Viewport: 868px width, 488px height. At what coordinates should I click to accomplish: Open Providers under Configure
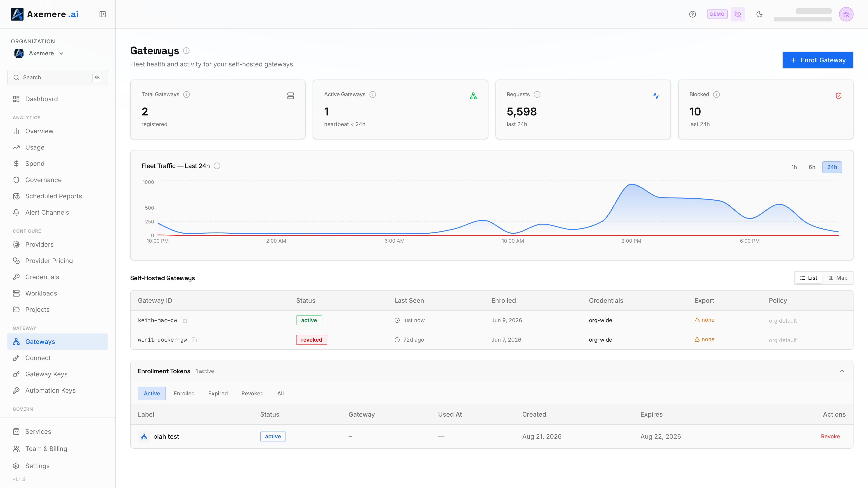(x=58, y=244)
